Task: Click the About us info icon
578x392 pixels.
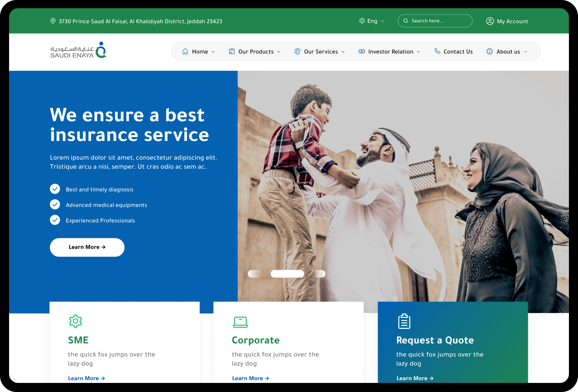Action: [x=489, y=51]
